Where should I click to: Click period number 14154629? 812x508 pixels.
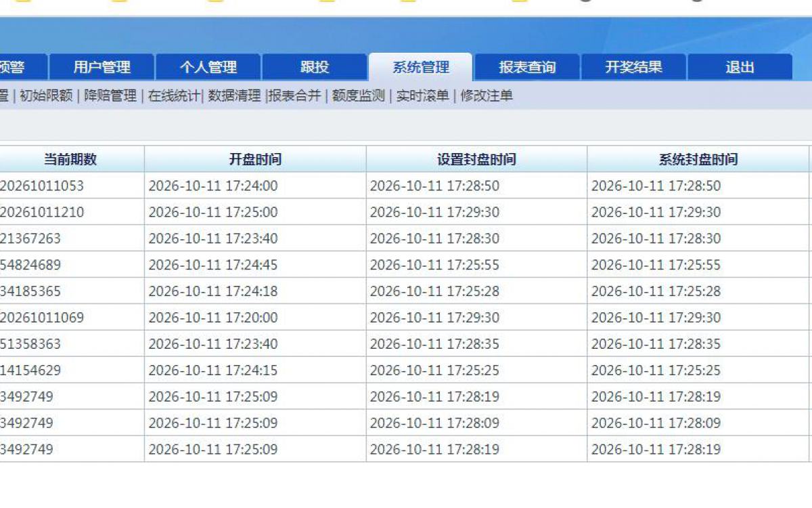pyautogui.click(x=30, y=371)
